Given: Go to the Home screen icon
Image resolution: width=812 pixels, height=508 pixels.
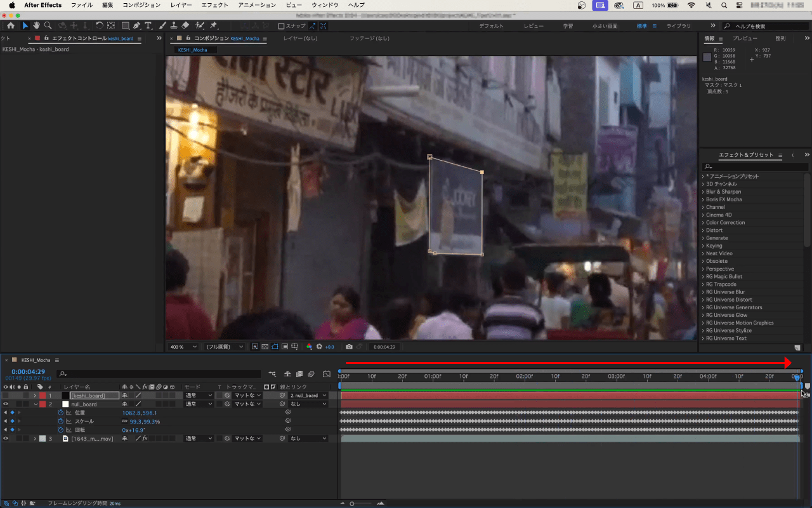Looking at the screenshot, I should click(11, 26).
